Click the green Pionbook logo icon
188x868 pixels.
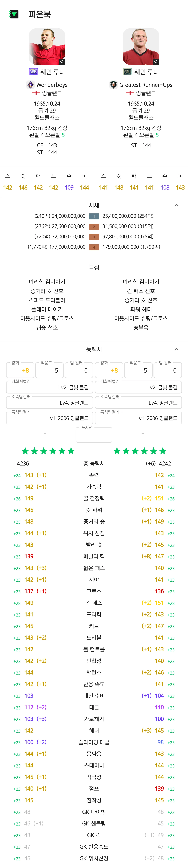[14, 14]
